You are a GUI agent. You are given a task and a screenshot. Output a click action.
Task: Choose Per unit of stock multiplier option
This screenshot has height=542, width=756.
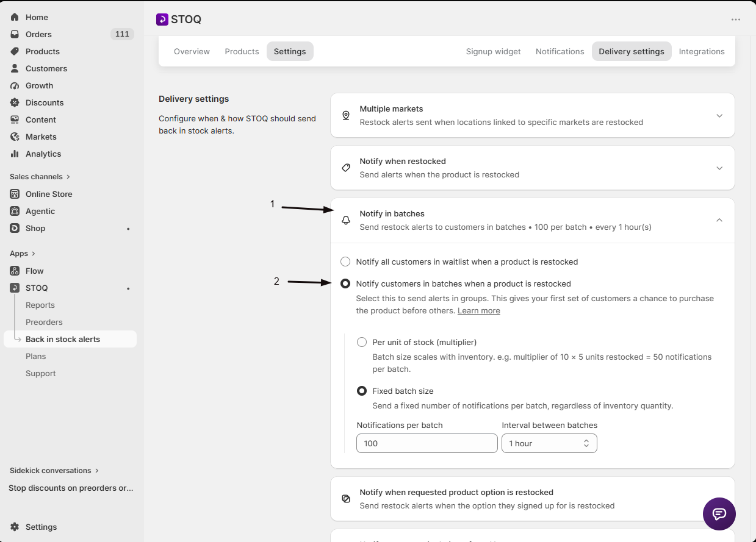pos(362,342)
